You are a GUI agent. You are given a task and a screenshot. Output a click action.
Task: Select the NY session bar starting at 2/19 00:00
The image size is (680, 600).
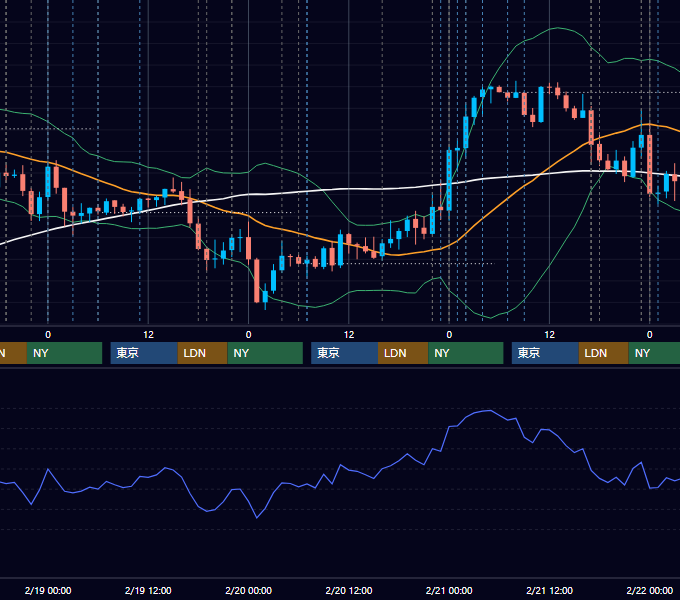[64, 353]
